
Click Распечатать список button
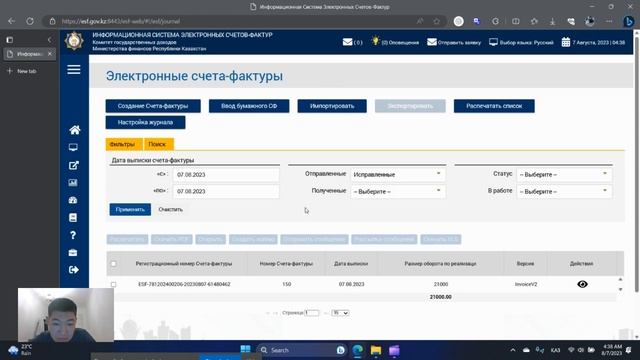coord(494,106)
